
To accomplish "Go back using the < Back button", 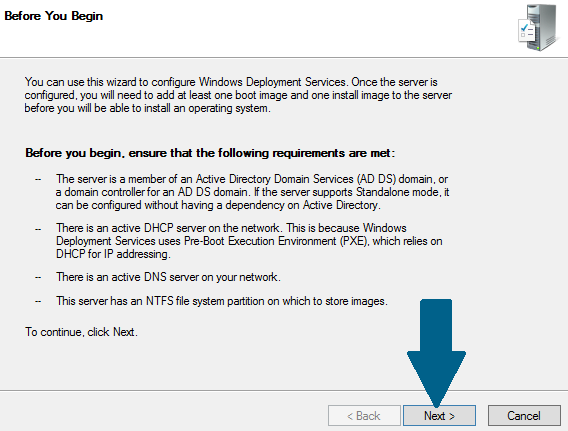I will pyautogui.click(x=364, y=415).
